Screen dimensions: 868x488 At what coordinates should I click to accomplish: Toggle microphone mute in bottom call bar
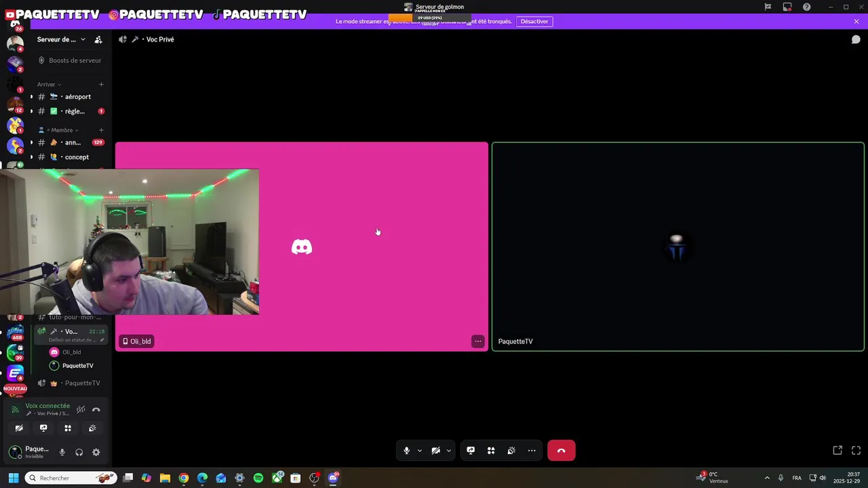point(406,450)
